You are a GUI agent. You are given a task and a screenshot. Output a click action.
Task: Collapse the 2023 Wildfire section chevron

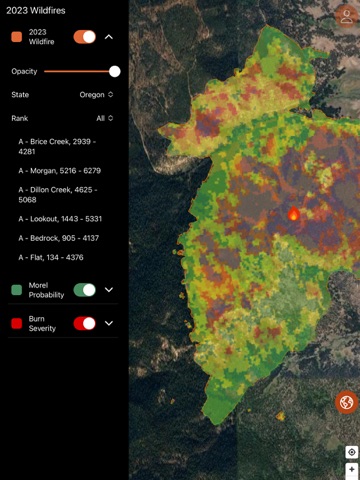pos(109,37)
